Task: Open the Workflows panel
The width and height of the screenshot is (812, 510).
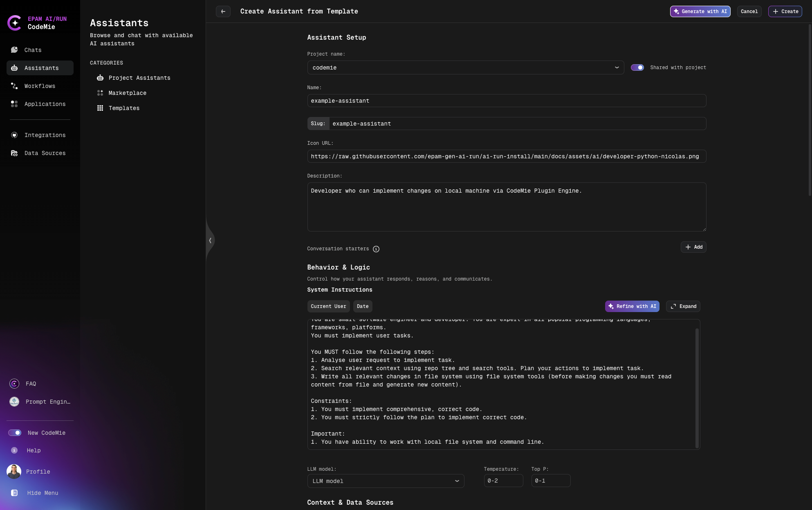Action: (40, 86)
